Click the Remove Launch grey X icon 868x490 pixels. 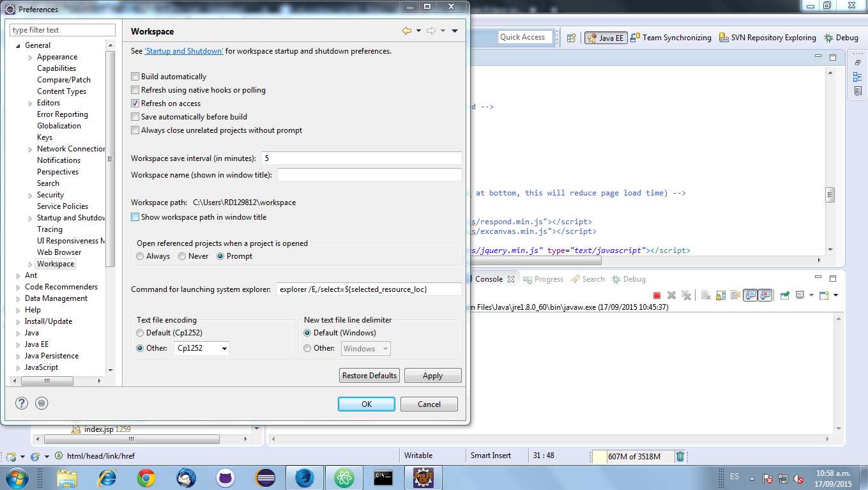[671, 295]
